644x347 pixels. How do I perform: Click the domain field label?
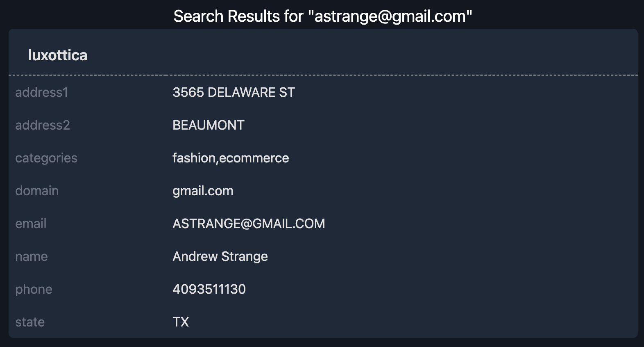37,191
